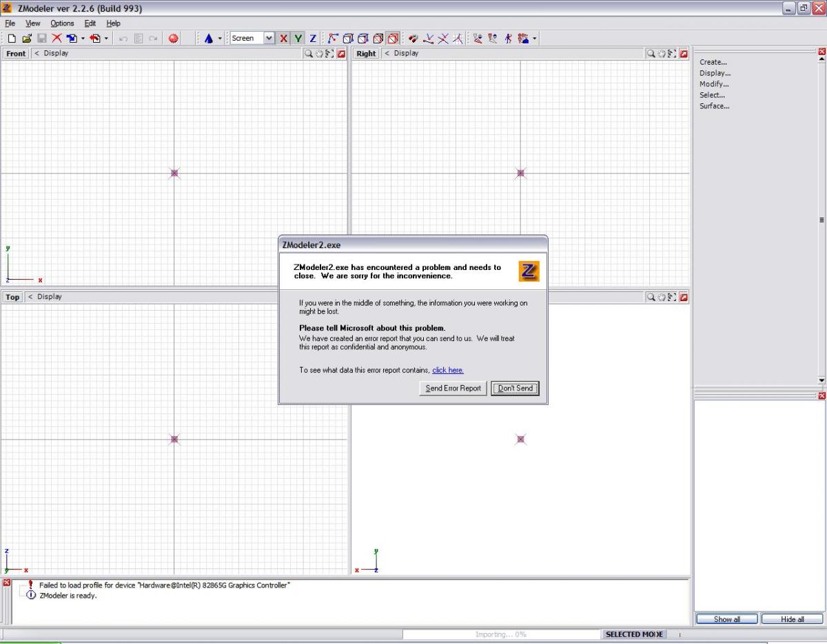This screenshot has height=644, width=827.
Task: Close the message log panel
Action: (x=7, y=583)
